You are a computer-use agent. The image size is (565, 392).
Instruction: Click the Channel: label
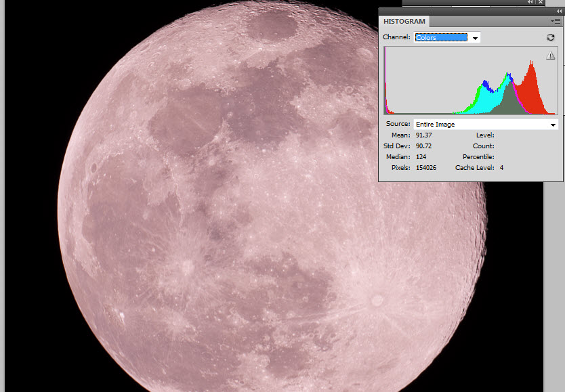click(396, 37)
